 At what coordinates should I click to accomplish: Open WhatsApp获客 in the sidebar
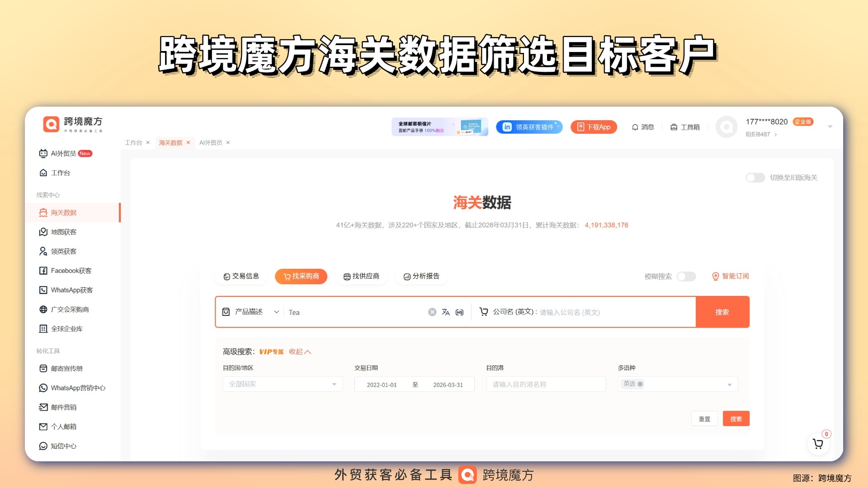point(71,290)
